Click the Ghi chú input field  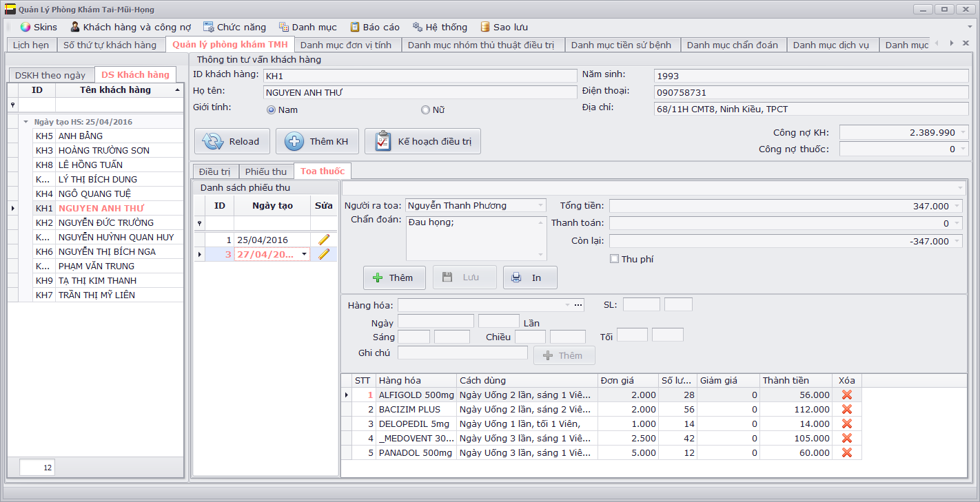tap(462, 353)
